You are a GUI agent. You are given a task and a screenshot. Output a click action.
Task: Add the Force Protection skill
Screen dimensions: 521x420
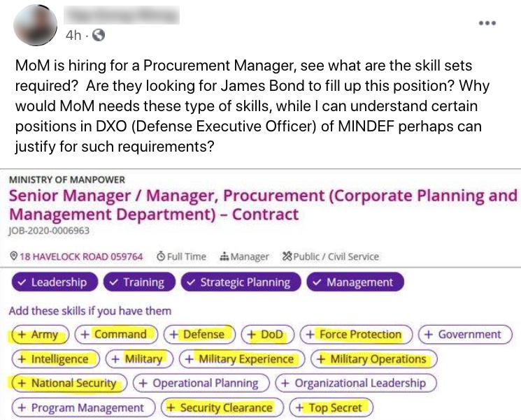point(356,334)
